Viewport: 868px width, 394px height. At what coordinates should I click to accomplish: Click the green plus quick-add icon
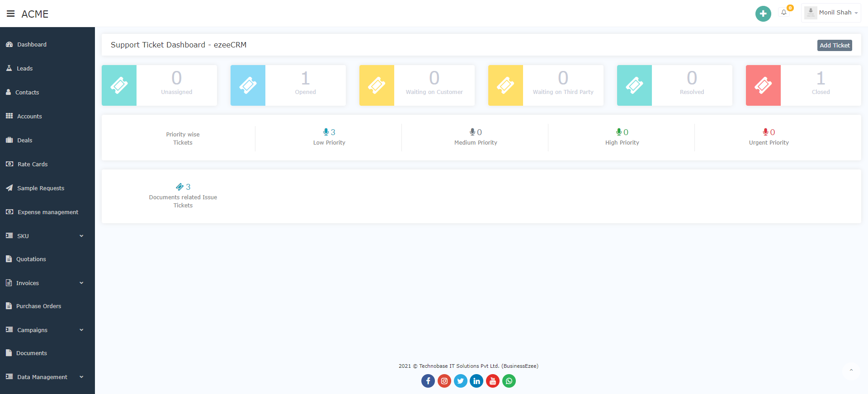pos(763,14)
